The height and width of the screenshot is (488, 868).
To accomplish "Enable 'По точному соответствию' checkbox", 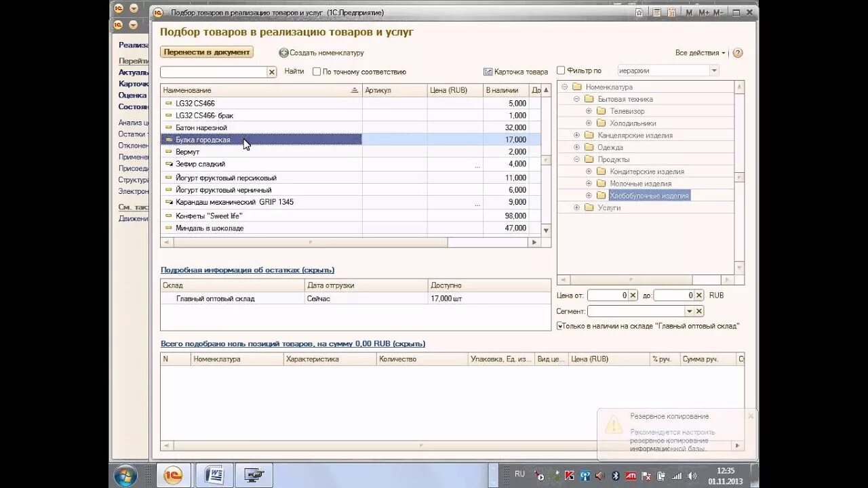I will coord(317,72).
